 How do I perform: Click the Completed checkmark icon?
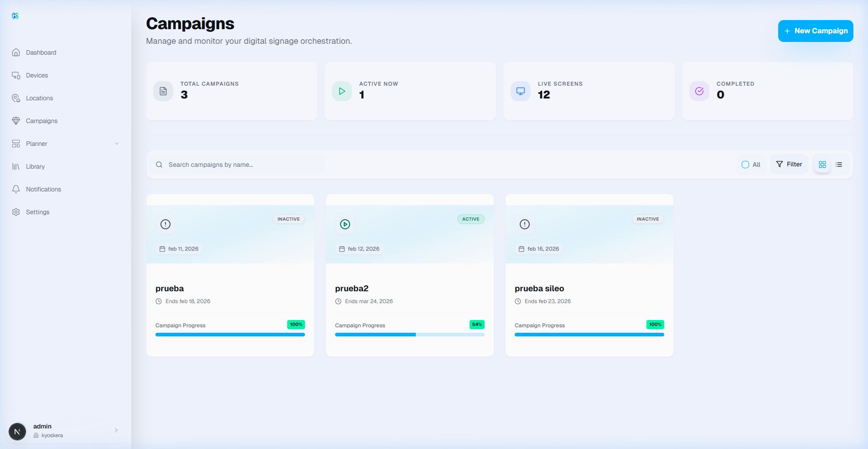(x=699, y=91)
